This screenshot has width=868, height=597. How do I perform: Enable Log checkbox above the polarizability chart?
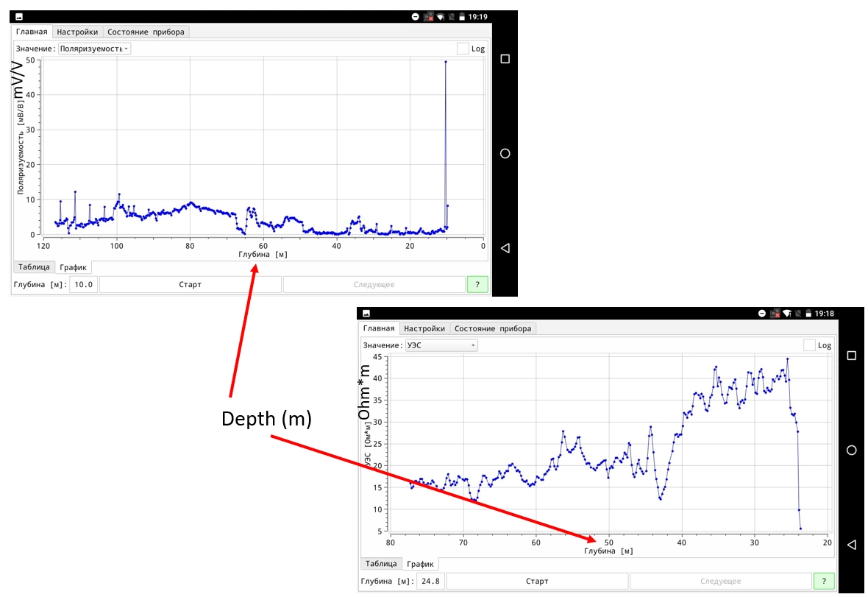point(463,49)
